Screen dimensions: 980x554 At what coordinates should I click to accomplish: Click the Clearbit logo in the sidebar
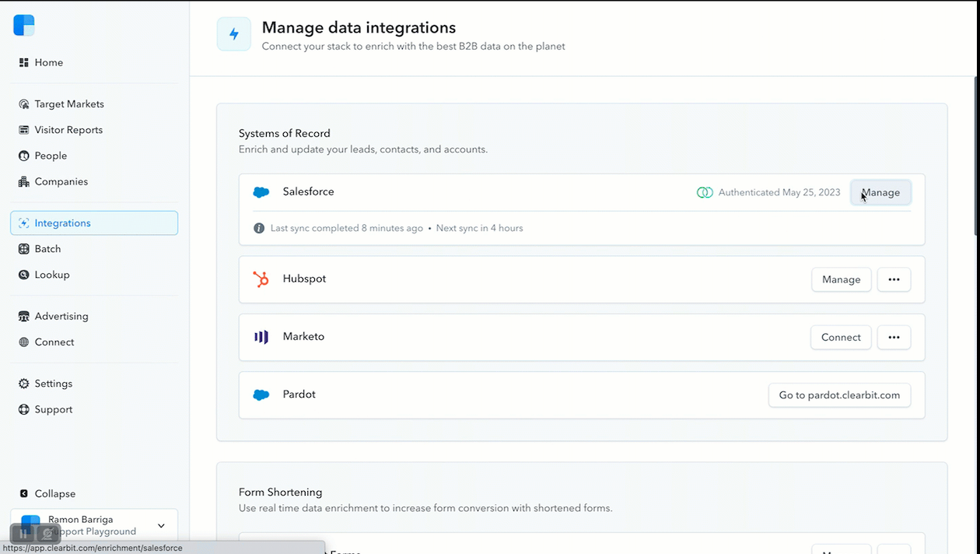pyautogui.click(x=24, y=25)
